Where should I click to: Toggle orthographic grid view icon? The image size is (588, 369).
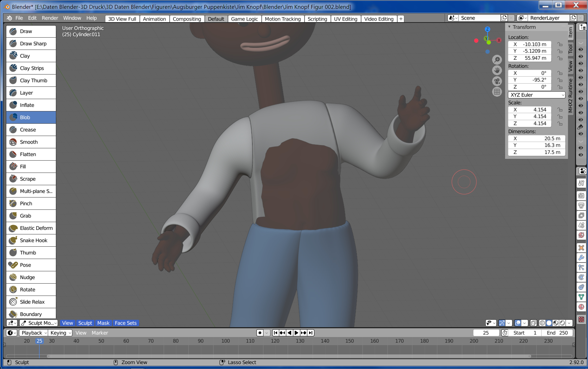(497, 92)
